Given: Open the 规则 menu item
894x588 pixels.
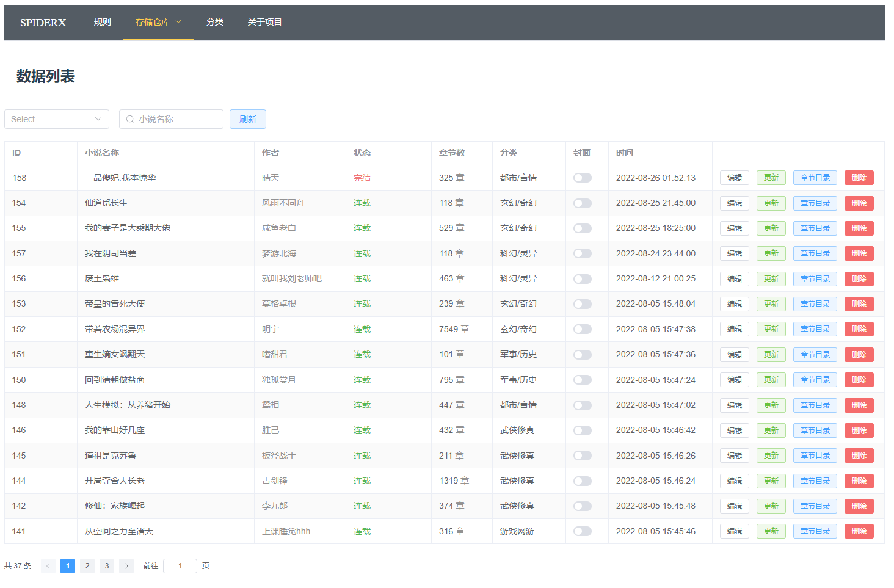Looking at the screenshot, I should tap(103, 22).
